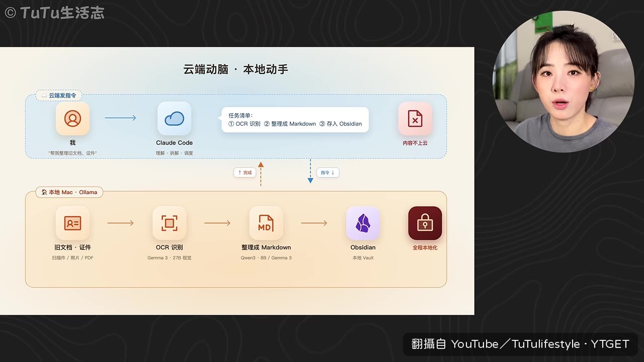Click the 指令 label with down arrow
The height and width of the screenshot is (362, 644).
pyautogui.click(x=328, y=172)
